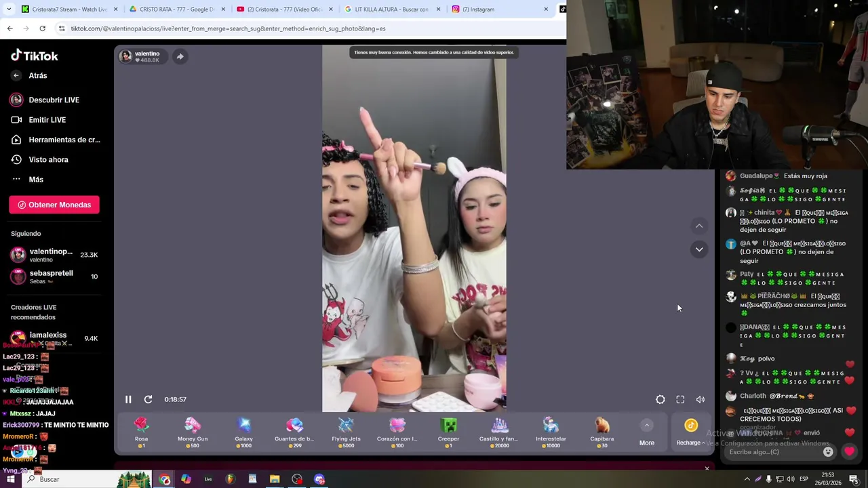Screen dimensions: 868x488
Task: Open the emoji picker in chat
Action: pyautogui.click(x=828, y=452)
